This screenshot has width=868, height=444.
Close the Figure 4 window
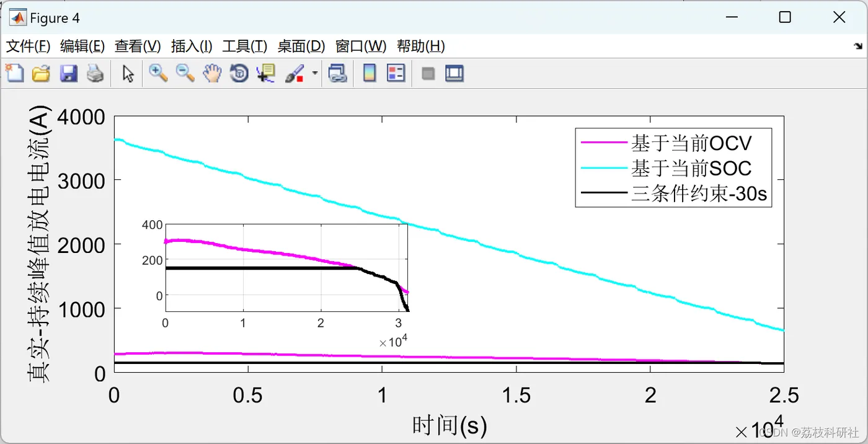point(839,17)
